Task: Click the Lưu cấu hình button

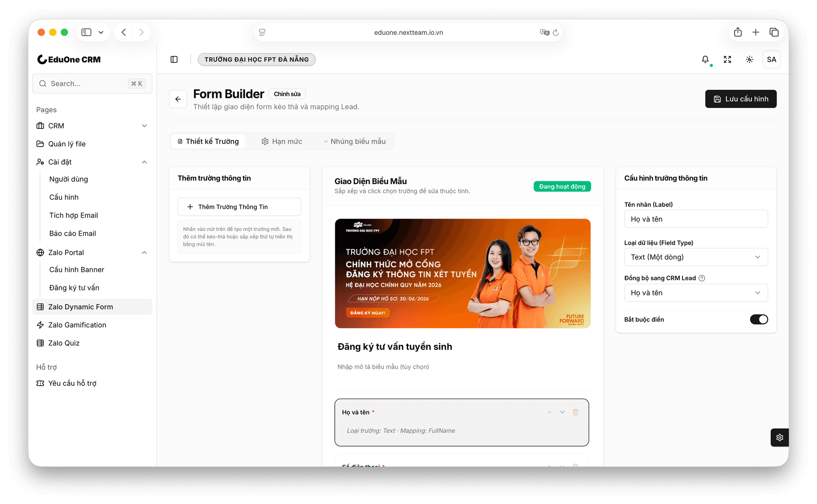Action: (740, 99)
